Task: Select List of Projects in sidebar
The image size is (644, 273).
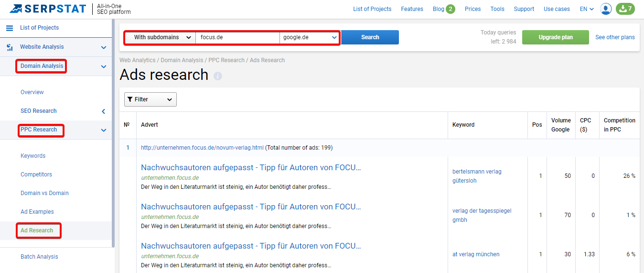Action: point(39,28)
